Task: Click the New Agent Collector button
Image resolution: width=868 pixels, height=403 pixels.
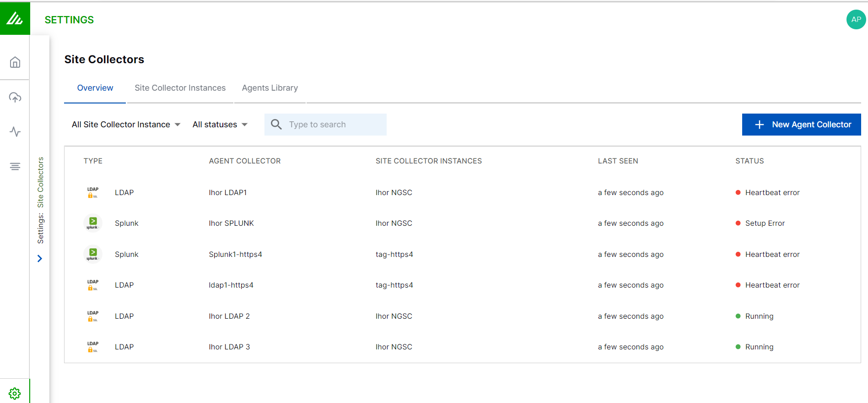Action: click(x=801, y=125)
